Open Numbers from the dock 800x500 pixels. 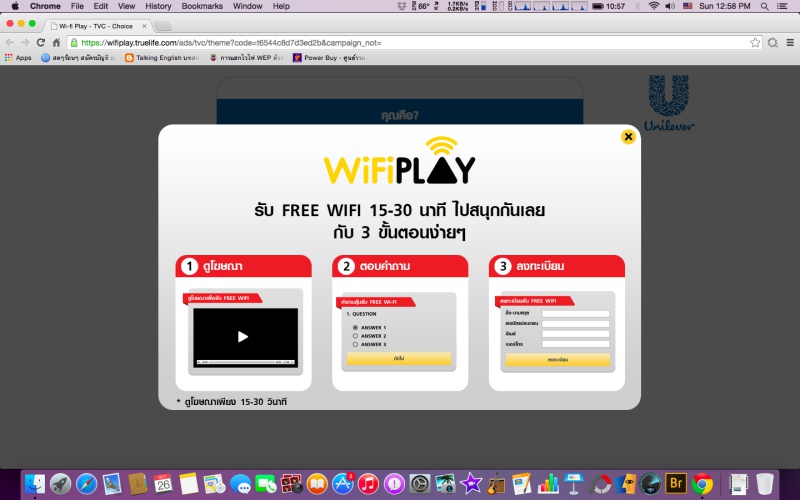click(x=547, y=484)
